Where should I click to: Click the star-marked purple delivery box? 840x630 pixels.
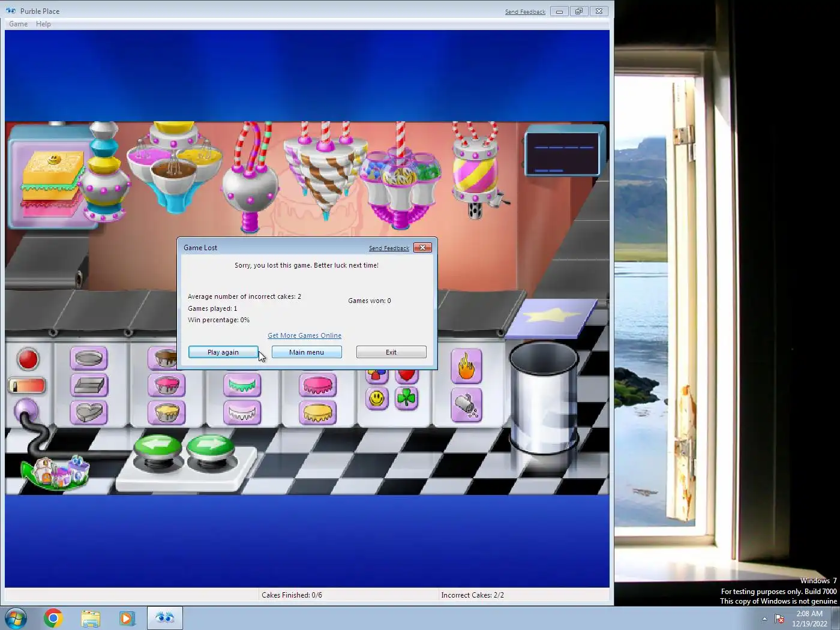(x=552, y=318)
